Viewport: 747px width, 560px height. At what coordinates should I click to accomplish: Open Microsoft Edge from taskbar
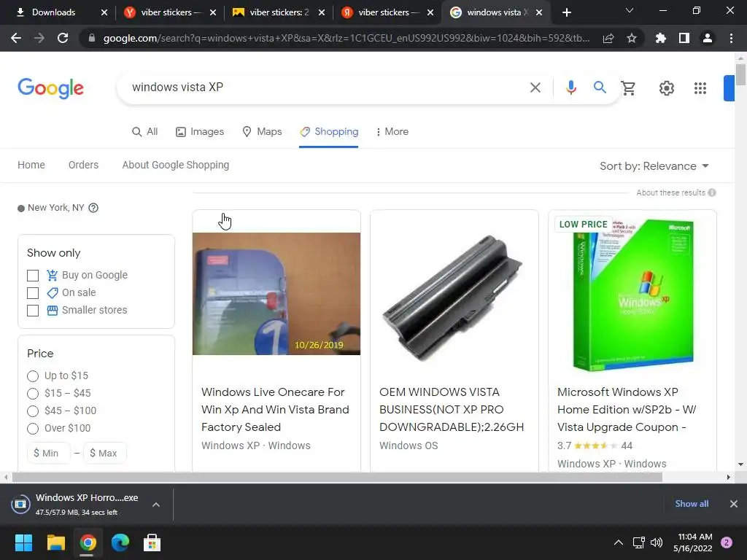click(120, 542)
